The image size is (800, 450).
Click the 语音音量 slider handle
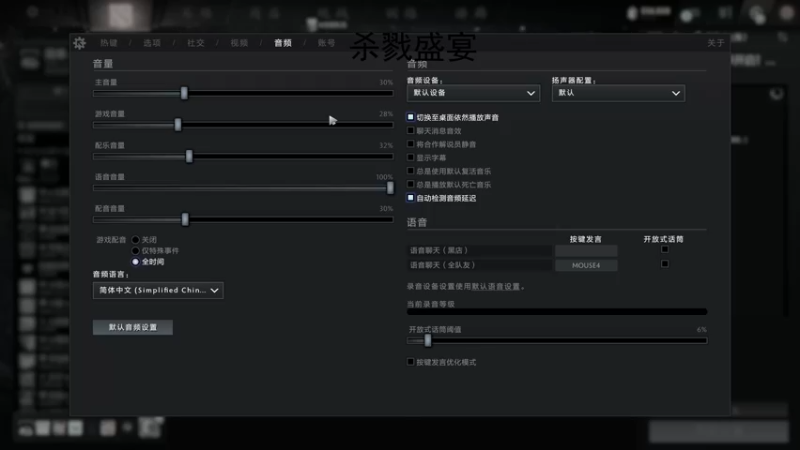pyautogui.click(x=390, y=188)
